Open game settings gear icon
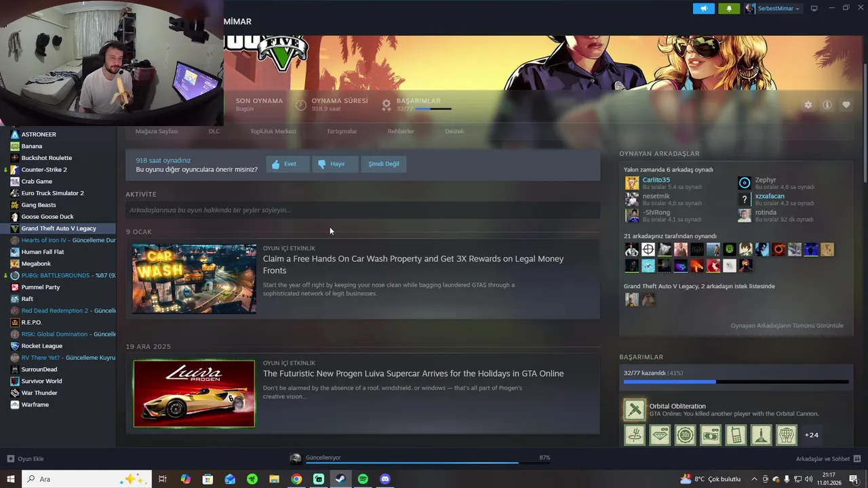Viewport: 868px width, 488px height. [808, 105]
